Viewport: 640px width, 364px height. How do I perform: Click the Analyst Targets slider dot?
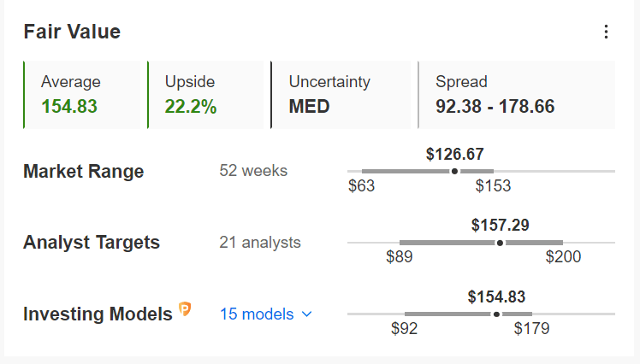pyautogui.click(x=500, y=243)
